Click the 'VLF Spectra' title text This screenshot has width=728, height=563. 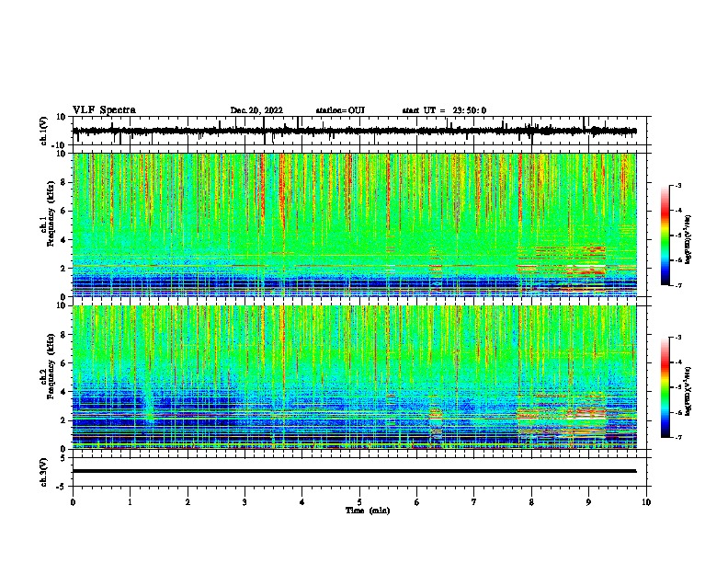pyautogui.click(x=104, y=110)
